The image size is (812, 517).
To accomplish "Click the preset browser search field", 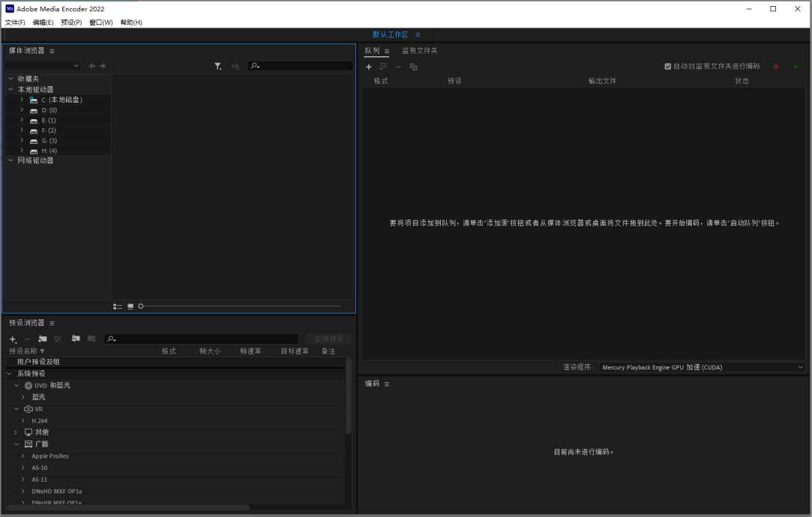I will pos(201,339).
